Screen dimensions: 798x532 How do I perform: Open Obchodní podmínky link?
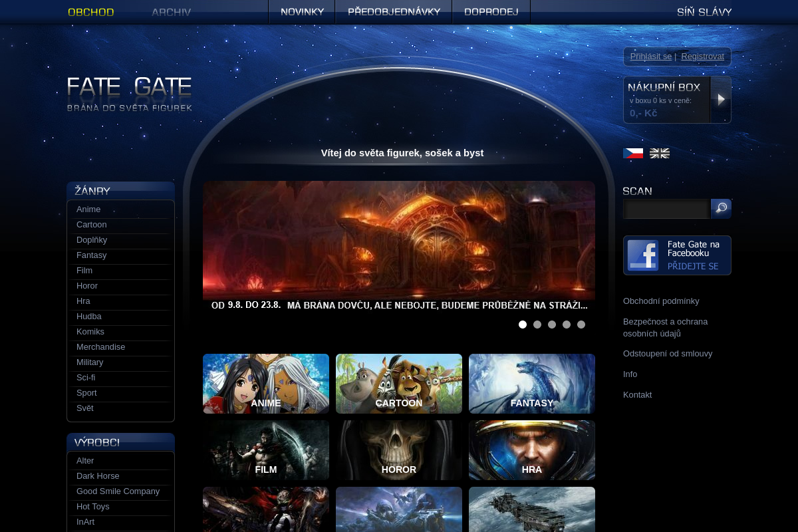click(661, 301)
